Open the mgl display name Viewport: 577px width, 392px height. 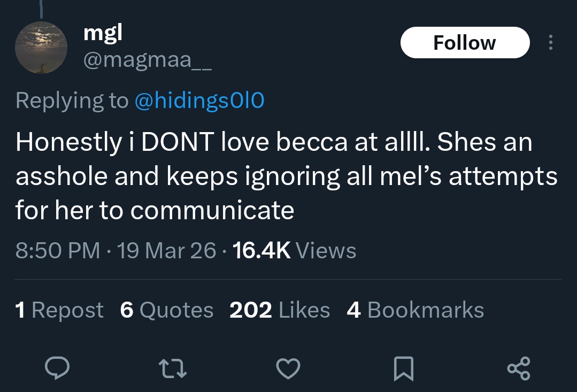point(103,34)
